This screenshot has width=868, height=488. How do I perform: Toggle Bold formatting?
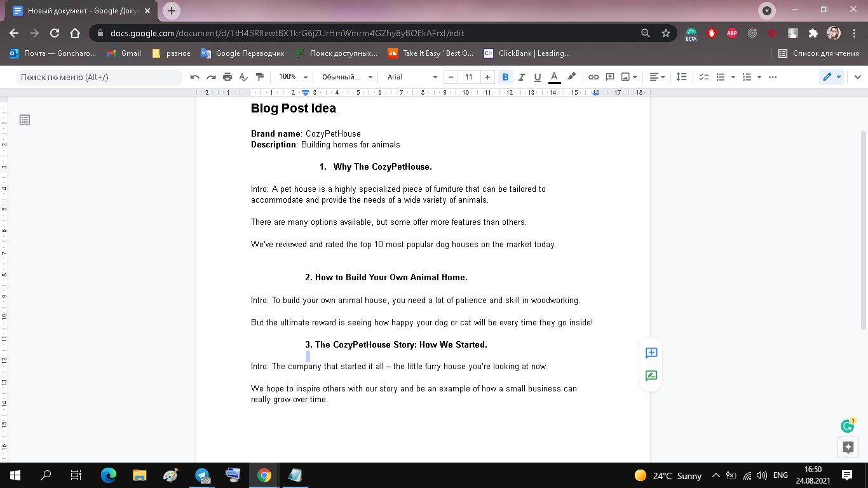click(506, 77)
